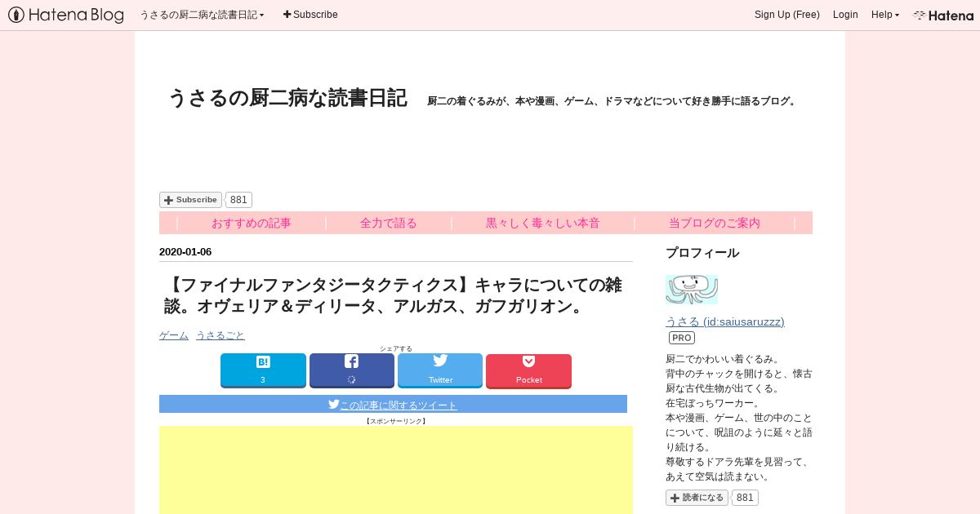Click the Subscribe button above the pink menu

pos(190,200)
